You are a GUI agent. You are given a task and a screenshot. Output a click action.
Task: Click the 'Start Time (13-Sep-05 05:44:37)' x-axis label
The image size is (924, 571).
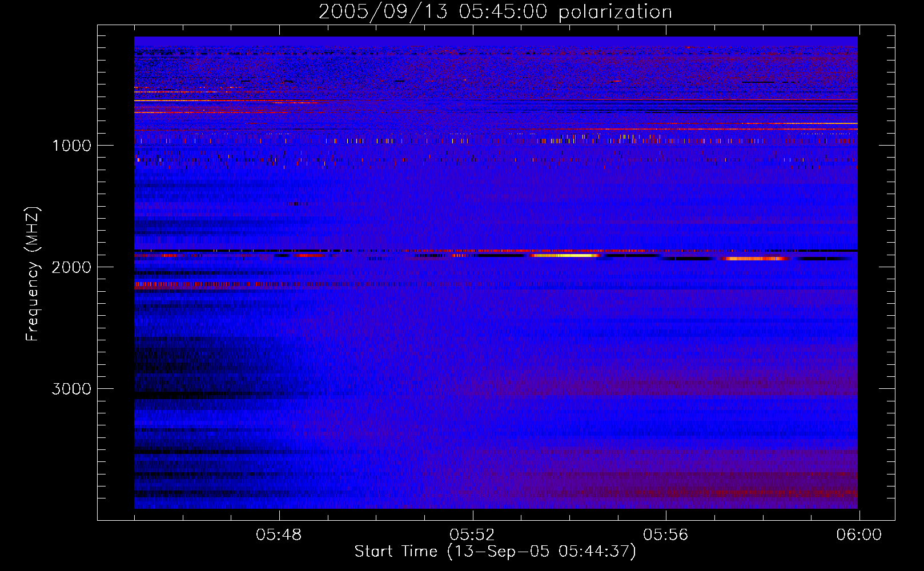click(x=495, y=552)
